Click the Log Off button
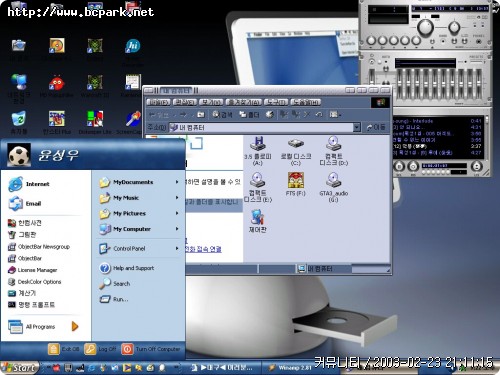Image resolution: width=500 pixels, height=375 pixels. pyautogui.click(x=100, y=349)
